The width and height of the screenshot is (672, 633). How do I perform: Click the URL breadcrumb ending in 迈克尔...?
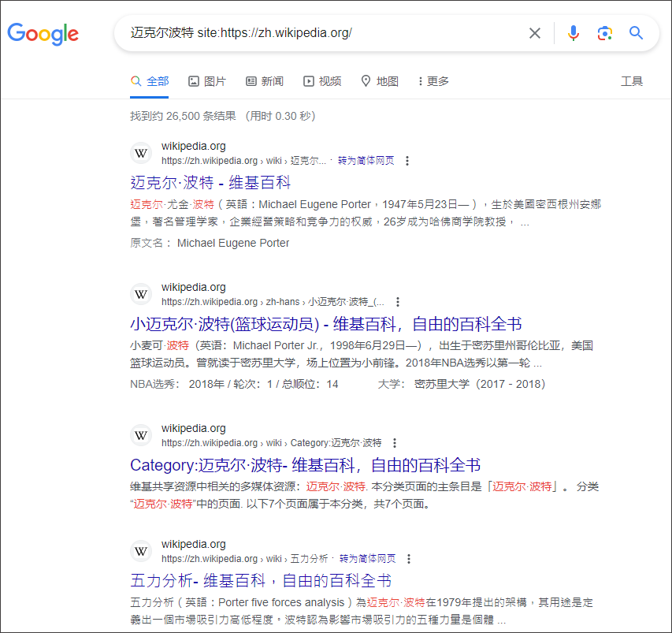point(244,161)
